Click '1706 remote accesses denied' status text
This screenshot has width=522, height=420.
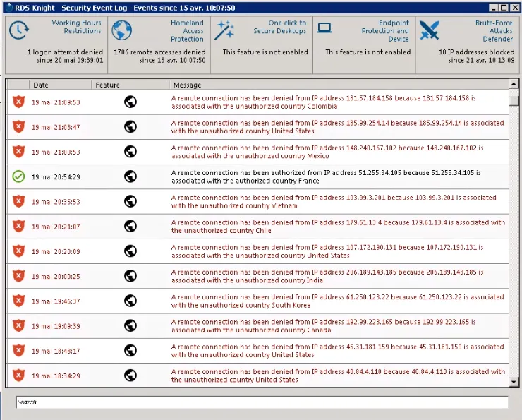pos(159,52)
